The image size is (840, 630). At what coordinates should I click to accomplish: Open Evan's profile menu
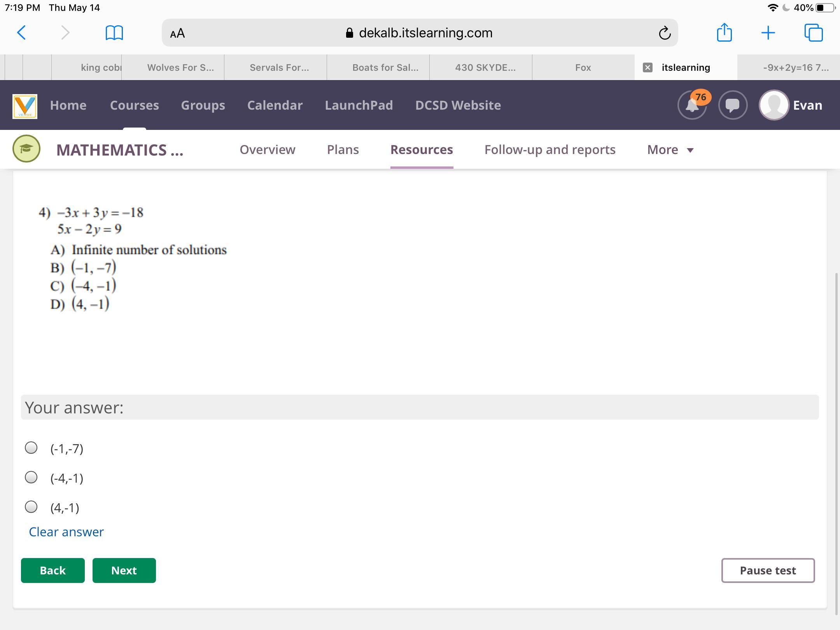[x=791, y=105]
